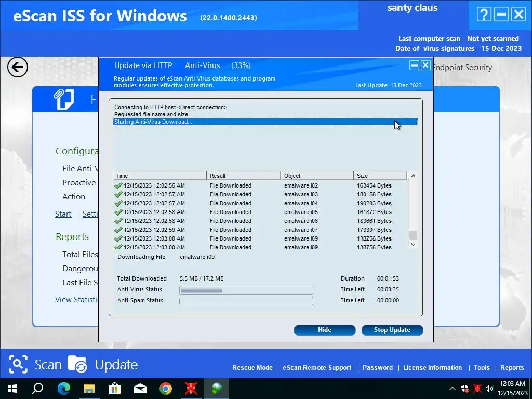Open File Explorer from taskbar
The width and height of the screenshot is (532, 399).
pyautogui.click(x=89, y=389)
